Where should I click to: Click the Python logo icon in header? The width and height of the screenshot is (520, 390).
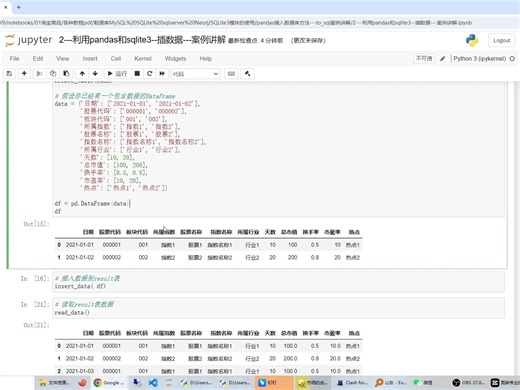point(472,40)
